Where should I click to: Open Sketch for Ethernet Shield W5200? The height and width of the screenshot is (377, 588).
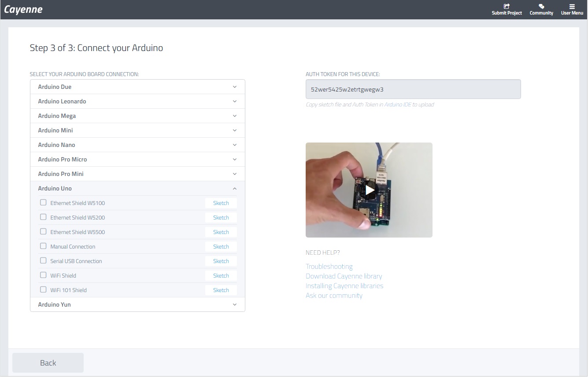[221, 217]
